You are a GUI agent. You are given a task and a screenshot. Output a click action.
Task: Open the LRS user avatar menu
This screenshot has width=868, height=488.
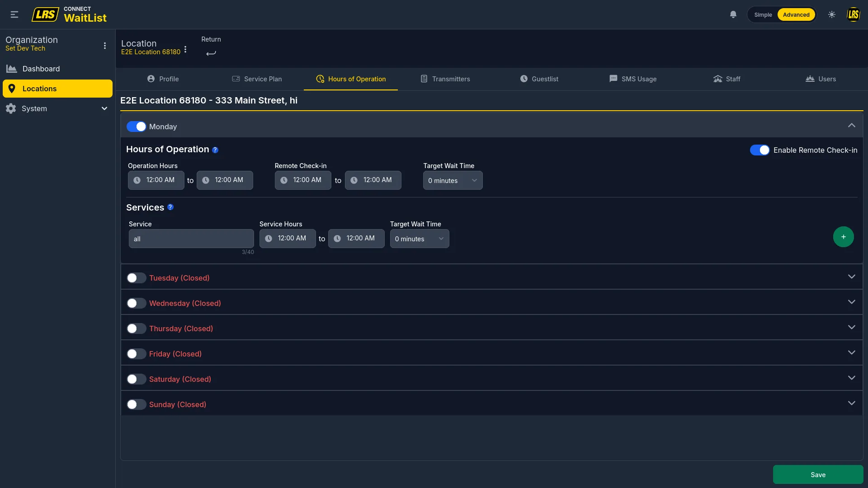pyautogui.click(x=853, y=14)
